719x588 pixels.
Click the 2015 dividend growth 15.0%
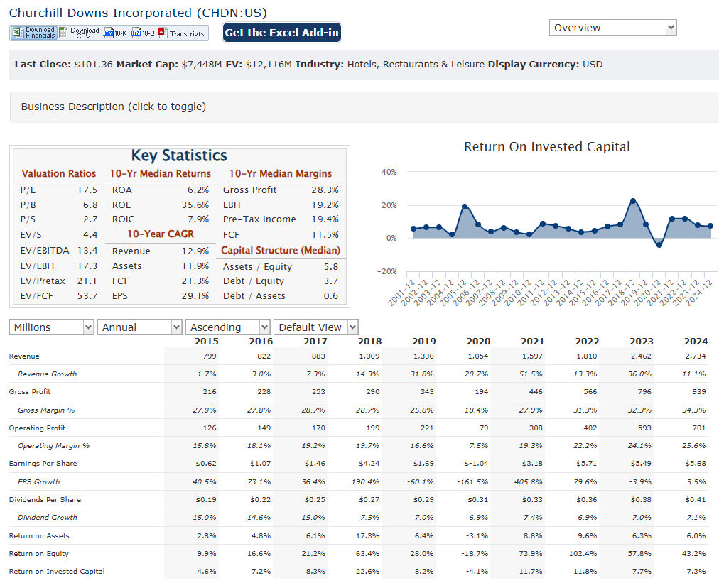coord(205,518)
